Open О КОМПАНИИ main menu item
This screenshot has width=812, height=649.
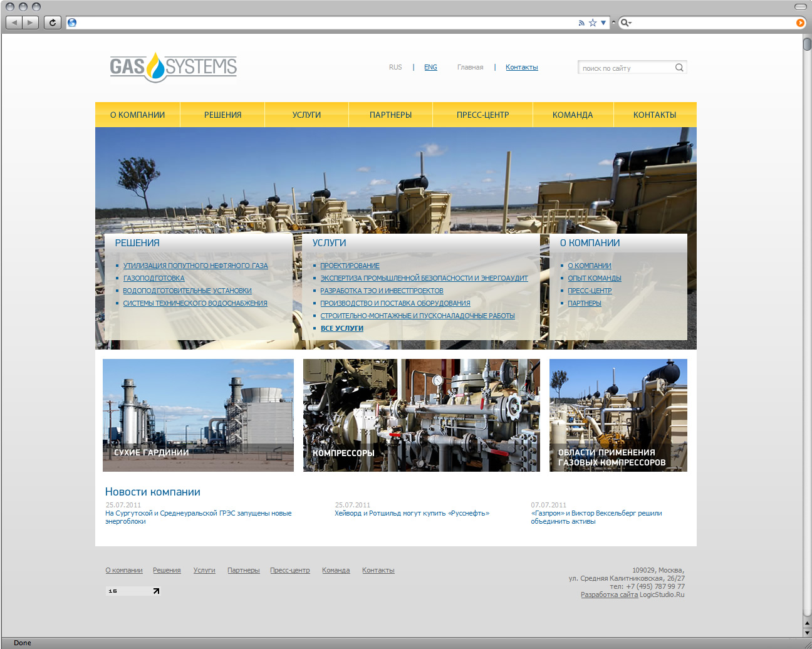click(138, 115)
